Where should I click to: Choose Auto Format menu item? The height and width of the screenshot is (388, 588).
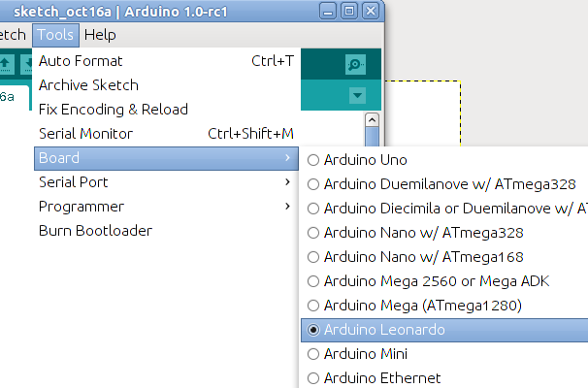tap(166, 61)
